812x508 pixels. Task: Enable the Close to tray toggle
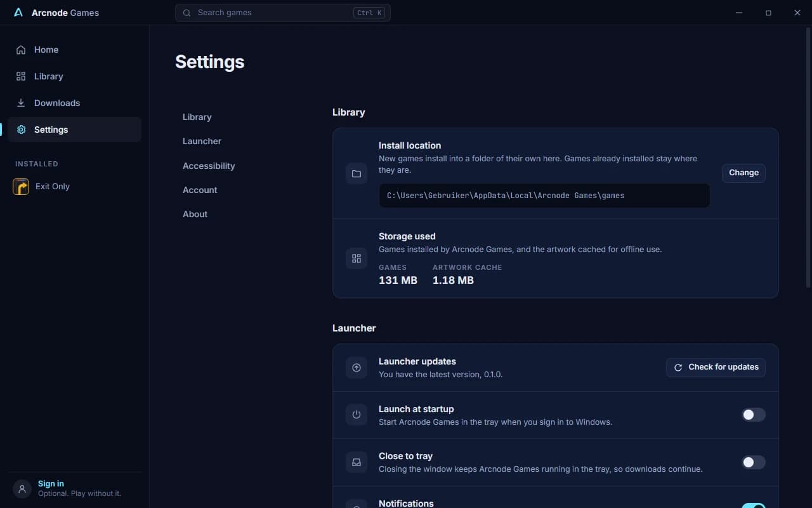point(754,462)
